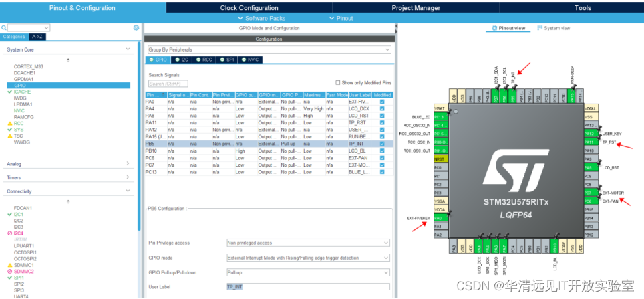Open the Tools tab

(583, 7)
